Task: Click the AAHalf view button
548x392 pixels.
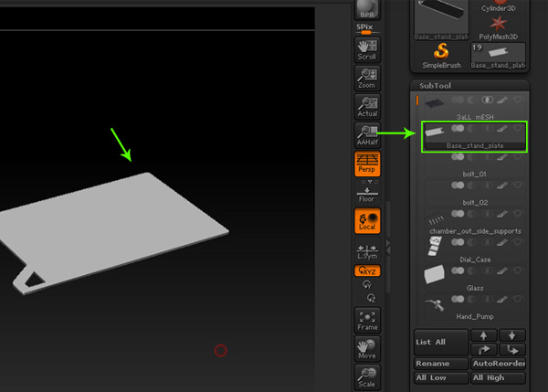Action: click(367, 136)
